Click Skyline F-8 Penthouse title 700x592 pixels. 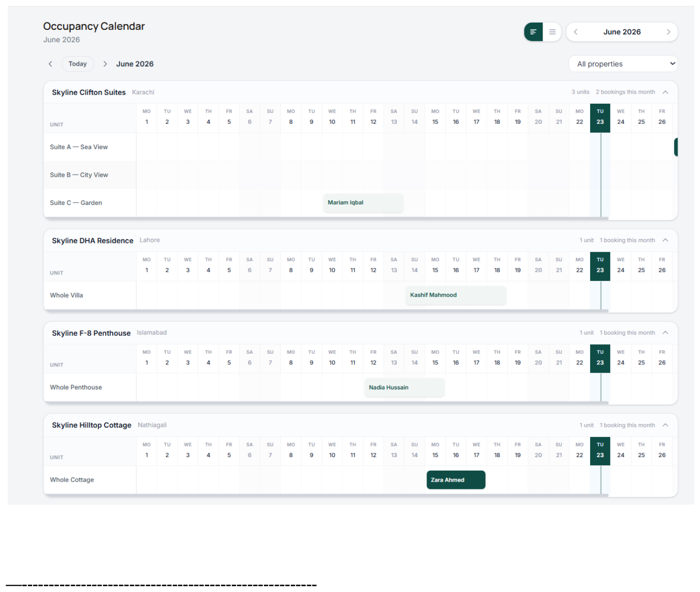[x=91, y=333]
